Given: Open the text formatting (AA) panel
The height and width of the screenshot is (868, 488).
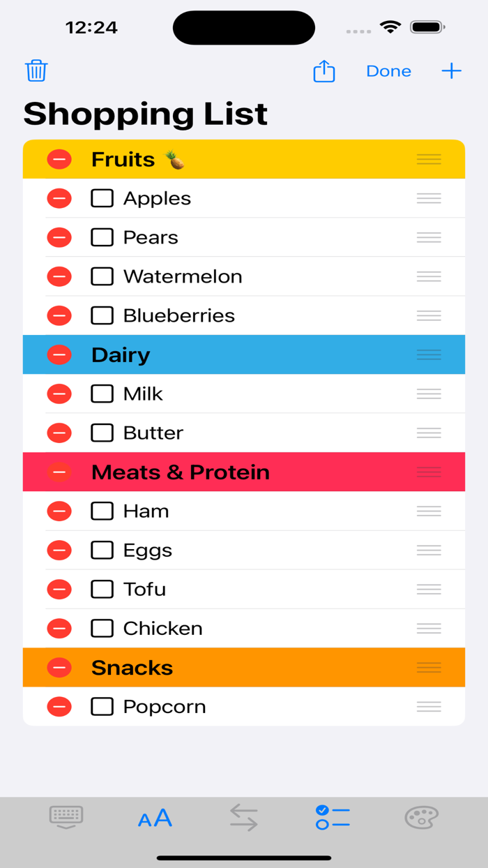Looking at the screenshot, I should coord(155,817).
